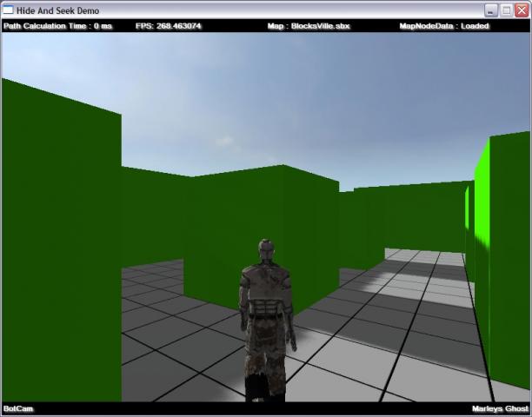The width and height of the screenshot is (532, 417).
Task: Click the 'MapNodeData : Loaded' status
Action: pyautogui.click(x=444, y=26)
